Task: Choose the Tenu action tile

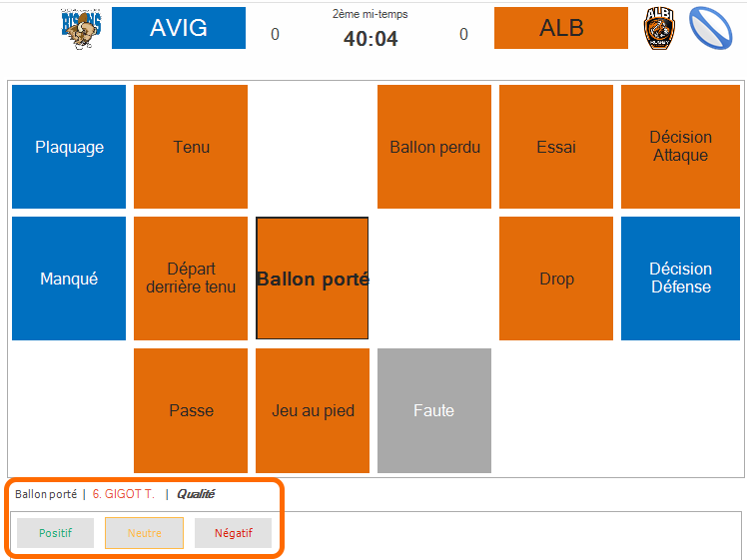Action: tap(191, 147)
